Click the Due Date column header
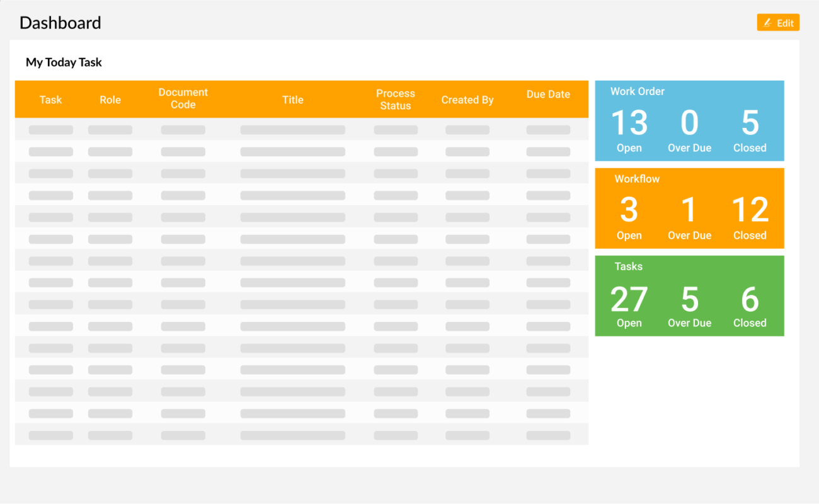Image resolution: width=819 pixels, height=504 pixels. point(548,94)
